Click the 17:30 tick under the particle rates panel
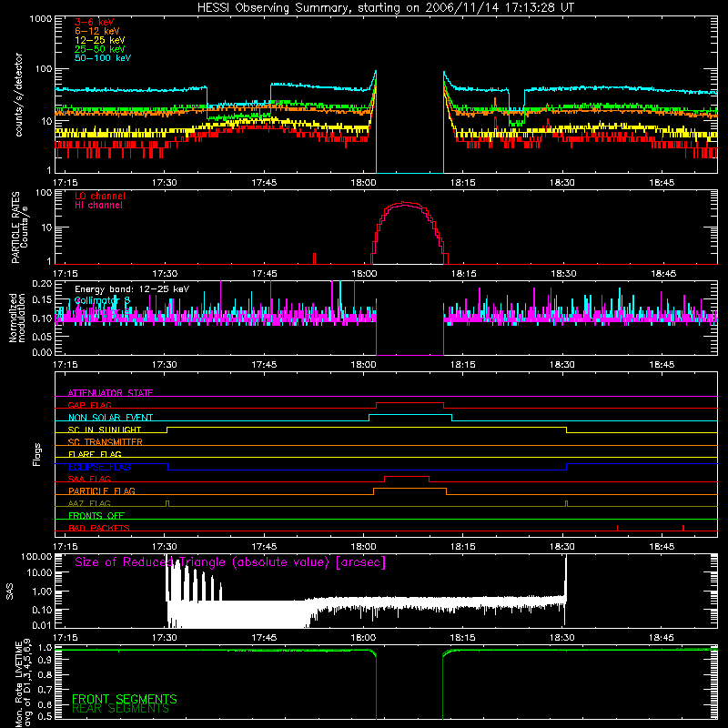728x728 pixels. click(x=165, y=274)
